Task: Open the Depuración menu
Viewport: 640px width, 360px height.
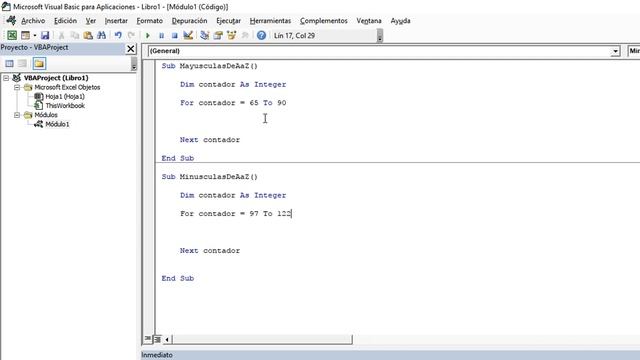Action: pyautogui.click(x=189, y=21)
